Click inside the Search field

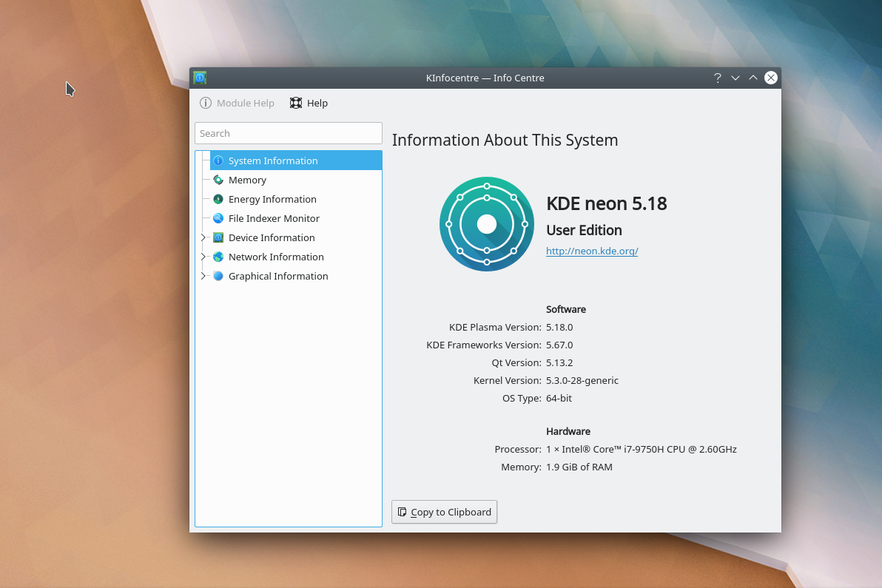(x=288, y=133)
